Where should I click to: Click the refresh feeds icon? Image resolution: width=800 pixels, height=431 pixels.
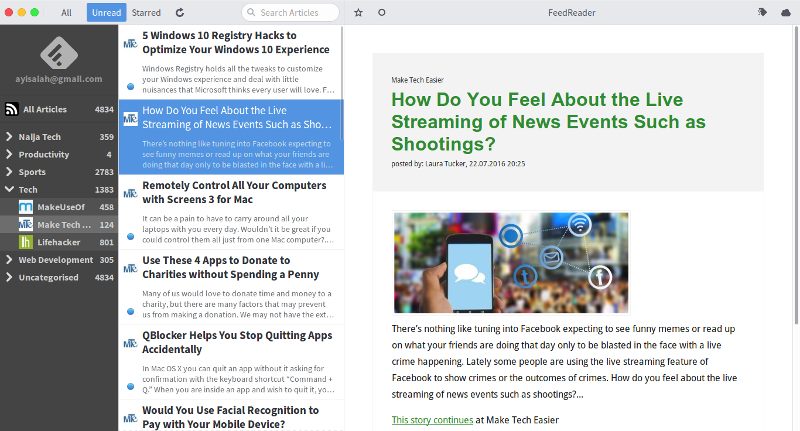180,13
